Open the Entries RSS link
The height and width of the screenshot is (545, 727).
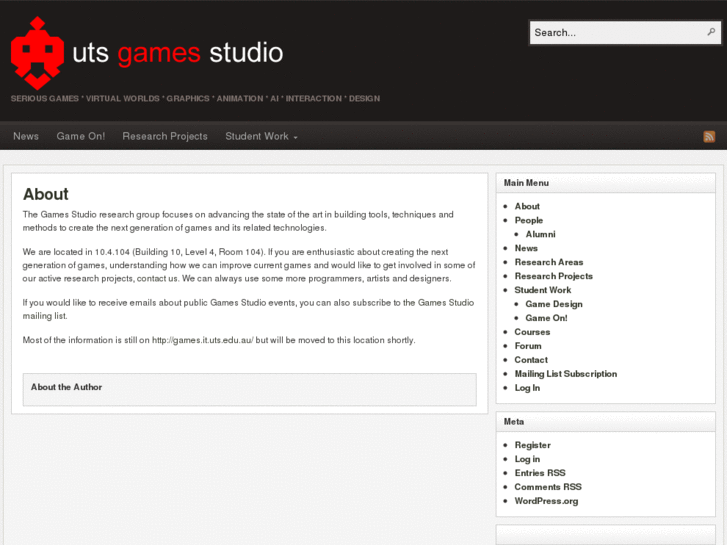click(x=540, y=473)
